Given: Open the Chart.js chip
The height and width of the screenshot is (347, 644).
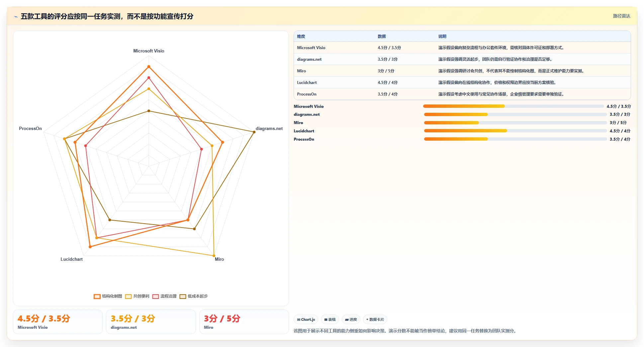Looking at the screenshot, I should point(306,319).
